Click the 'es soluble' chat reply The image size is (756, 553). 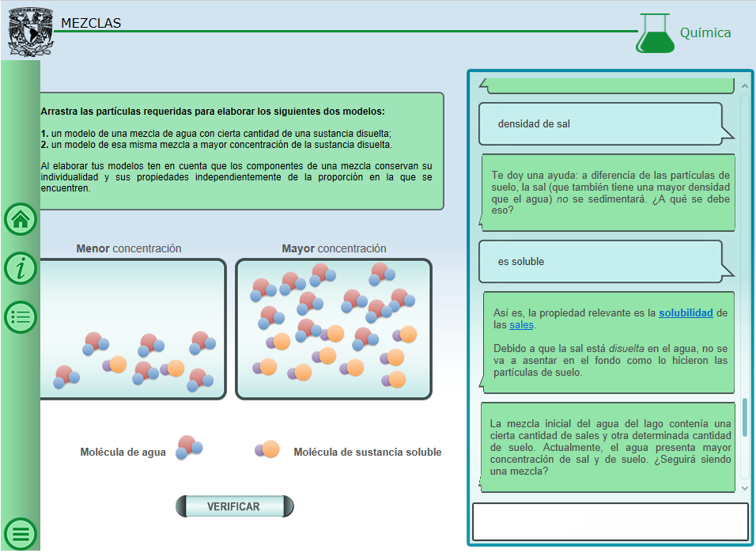(x=606, y=262)
